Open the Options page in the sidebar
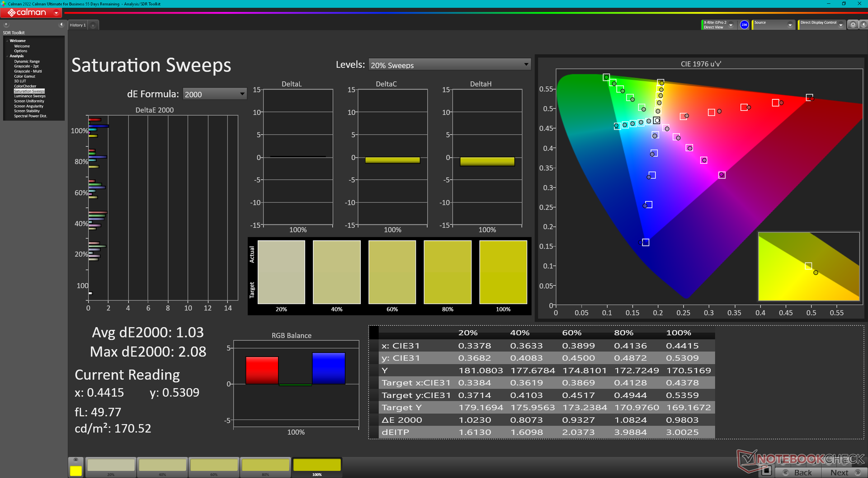The image size is (868, 478). pos(21,51)
